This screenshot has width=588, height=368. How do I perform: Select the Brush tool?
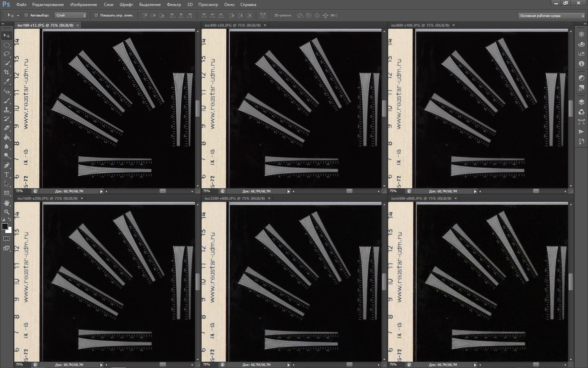(x=7, y=100)
